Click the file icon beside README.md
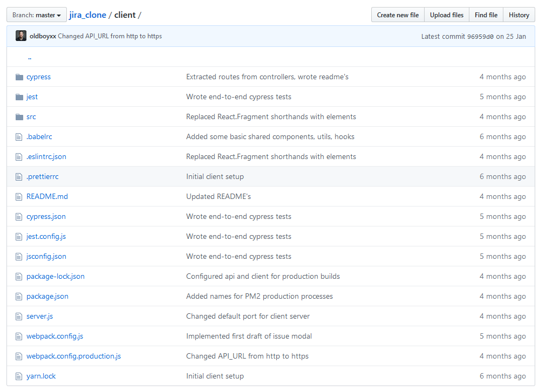This screenshot has width=539, height=392. pyautogui.click(x=19, y=196)
